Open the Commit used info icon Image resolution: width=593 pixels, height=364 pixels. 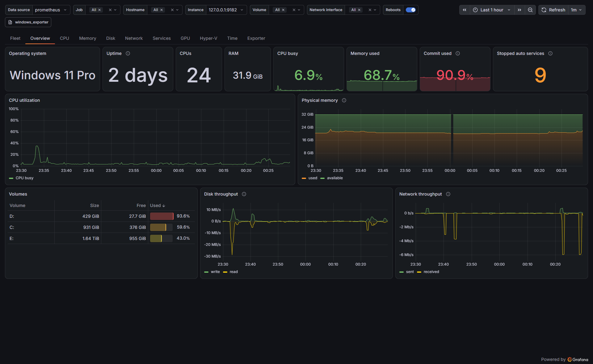click(x=458, y=53)
